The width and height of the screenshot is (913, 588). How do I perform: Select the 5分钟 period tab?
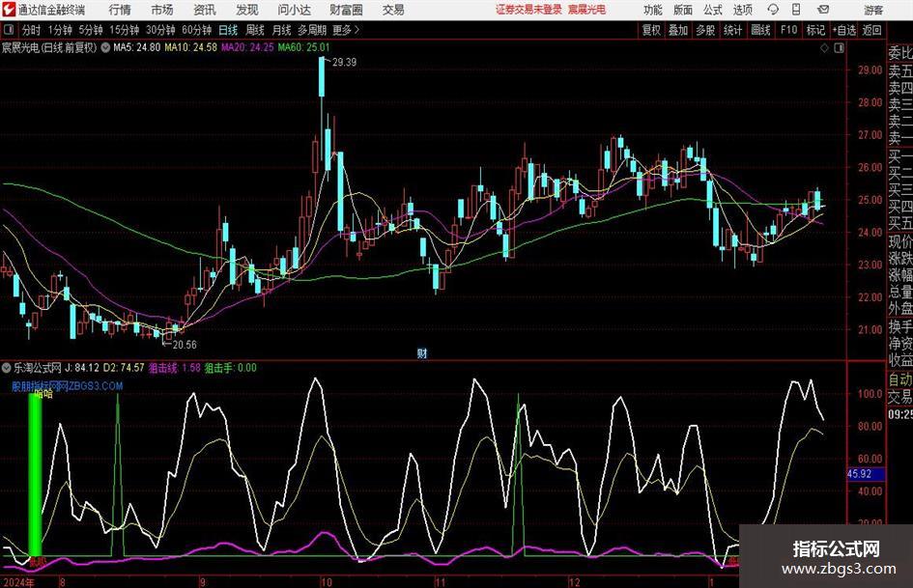point(90,30)
